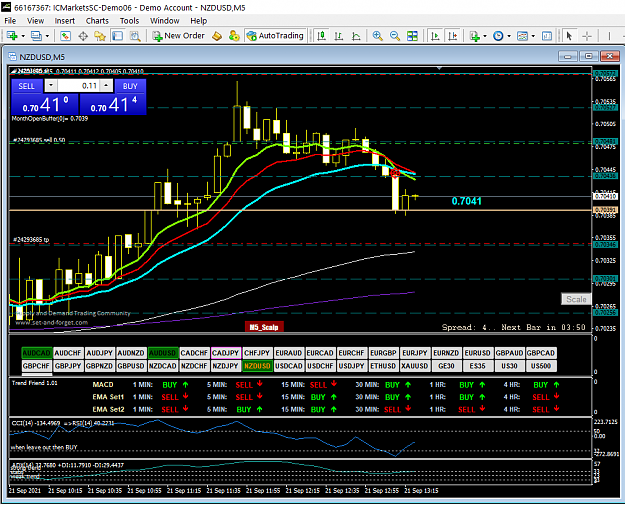Screen dimensions: 625x505
Task: Click the signals people icon beside MetaEditor
Action: click(x=234, y=36)
